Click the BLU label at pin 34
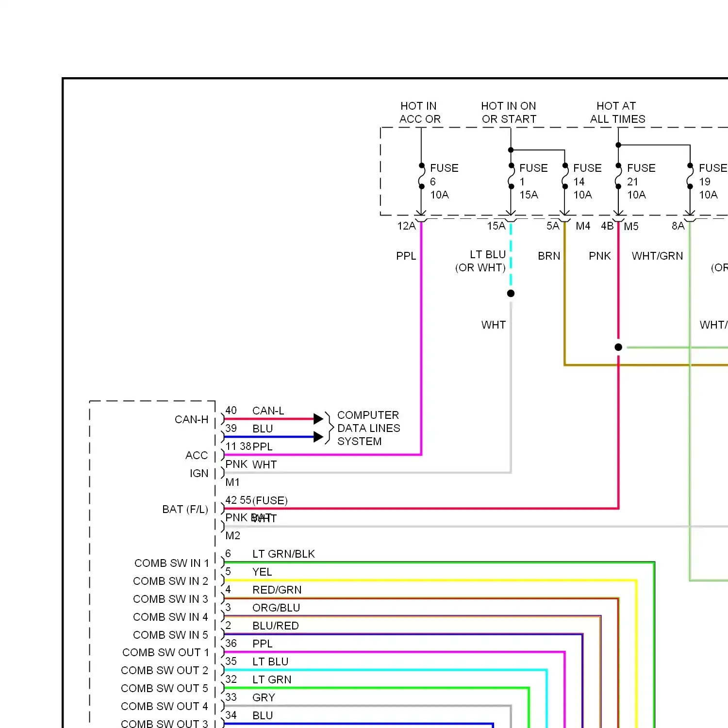The width and height of the screenshot is (728, 728). click(263, 715)
